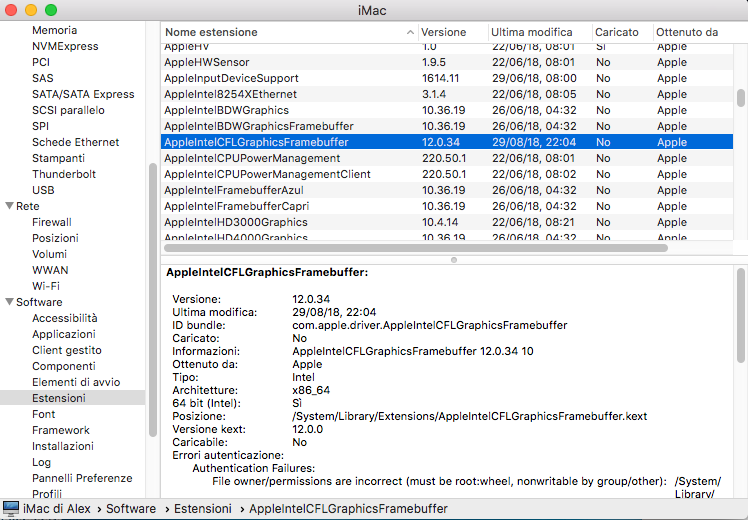The height and width of the screenshot is (520, 748).
Task: Select USB in the sidebar
Action: 43,190
